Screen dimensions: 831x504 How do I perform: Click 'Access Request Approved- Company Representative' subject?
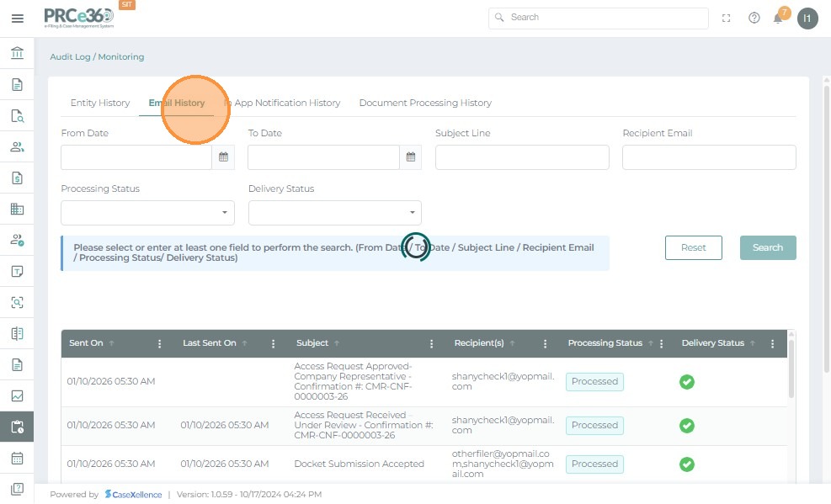click(x=353, y=381)
